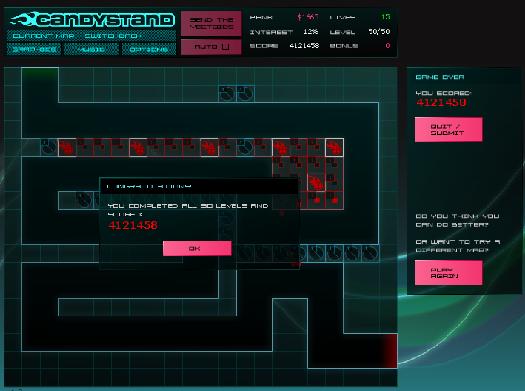Open the Options menu button
This screenshot has height=391, width=525.
point(149,50)
